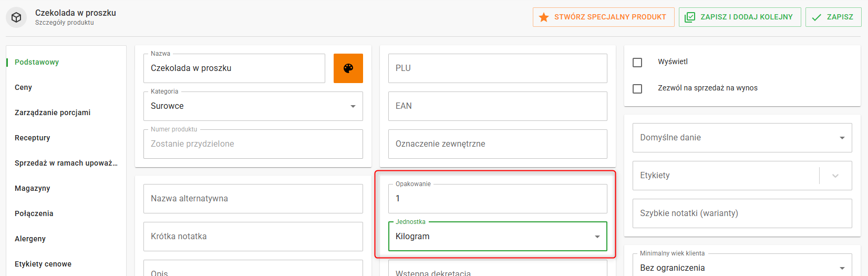Open the Jednostka dropdown set to Kilogram
This screenshot has width=868, height=276.
pos(597,237)
